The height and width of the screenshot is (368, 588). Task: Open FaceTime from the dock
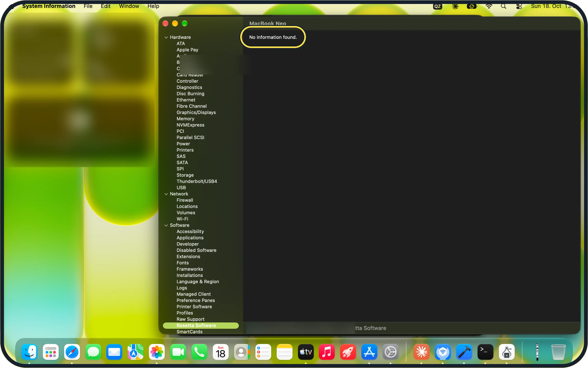click(x=178, y=352)
